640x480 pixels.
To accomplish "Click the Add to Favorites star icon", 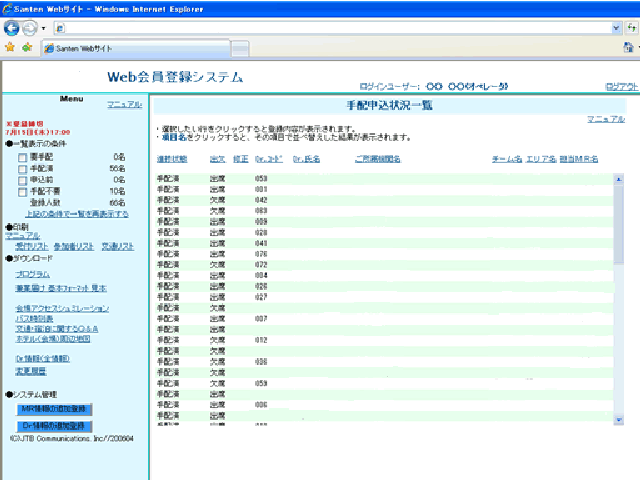I will (27, 48).
